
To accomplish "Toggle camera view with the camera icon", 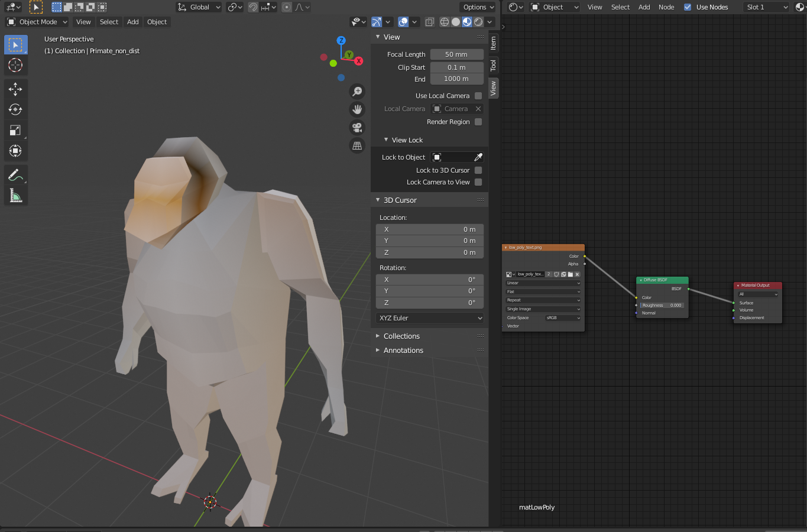I will 357,127.
